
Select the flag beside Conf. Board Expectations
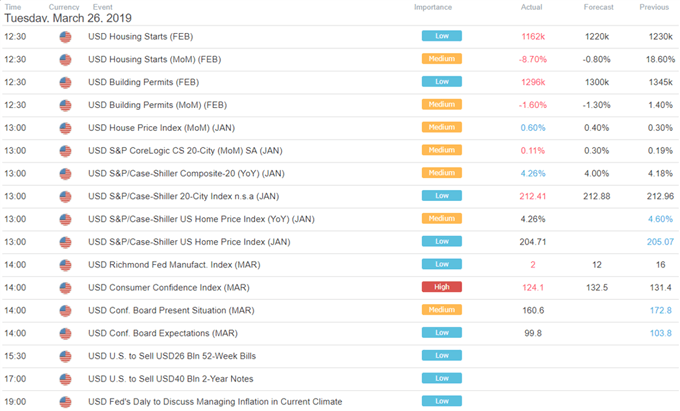tap(65, 333)
